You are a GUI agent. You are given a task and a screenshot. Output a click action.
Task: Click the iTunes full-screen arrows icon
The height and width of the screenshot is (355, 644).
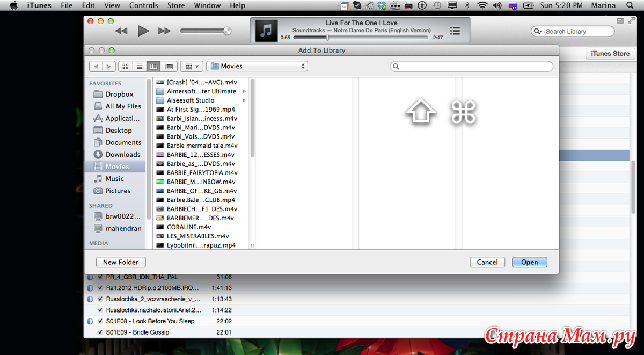630,21
